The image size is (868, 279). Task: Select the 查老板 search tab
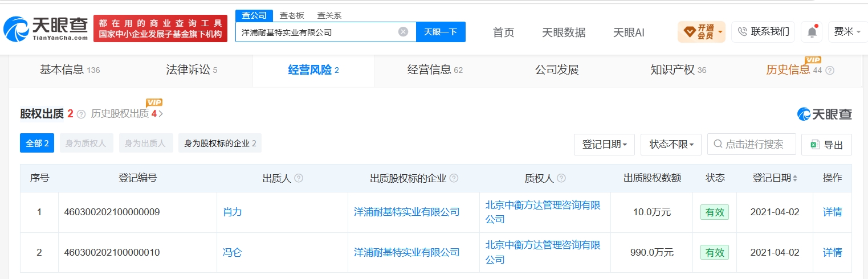291,15
